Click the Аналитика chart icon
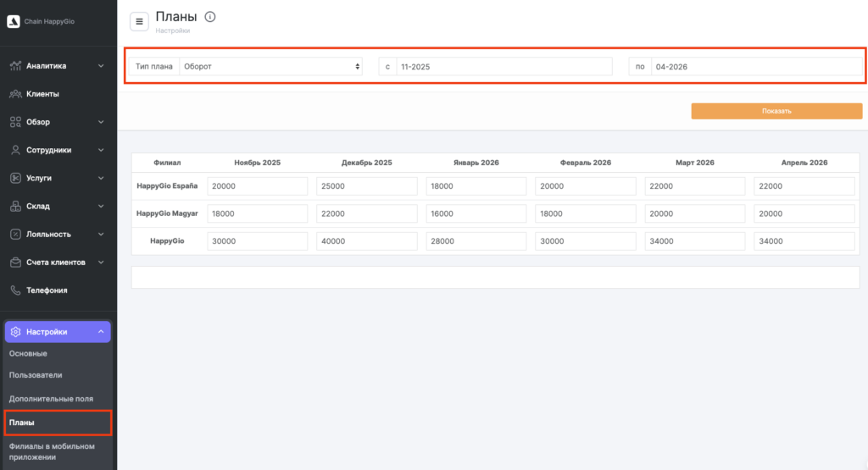The width and height of the screenshot is (868, 470). pos(15,66)
